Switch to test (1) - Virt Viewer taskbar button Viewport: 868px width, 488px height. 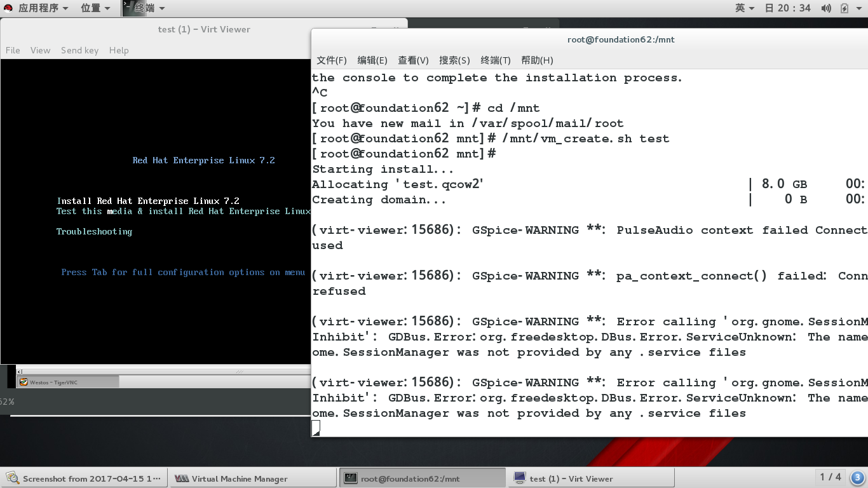coord(592,478)
